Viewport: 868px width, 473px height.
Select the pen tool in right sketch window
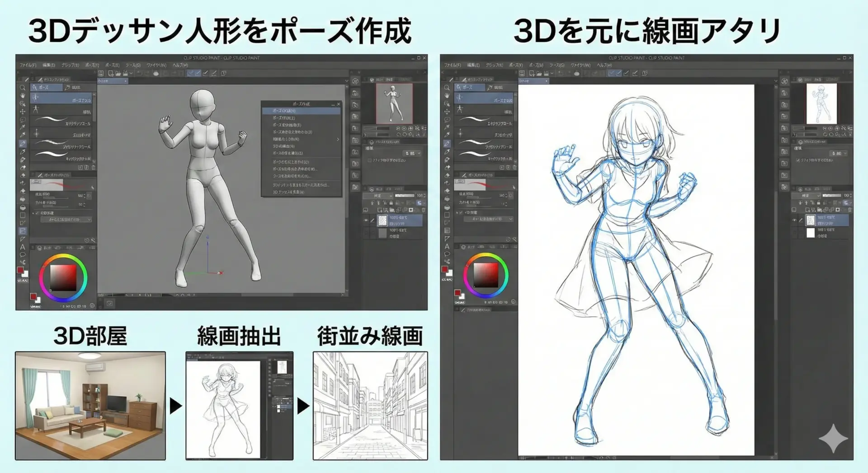[x=447, y=143]
